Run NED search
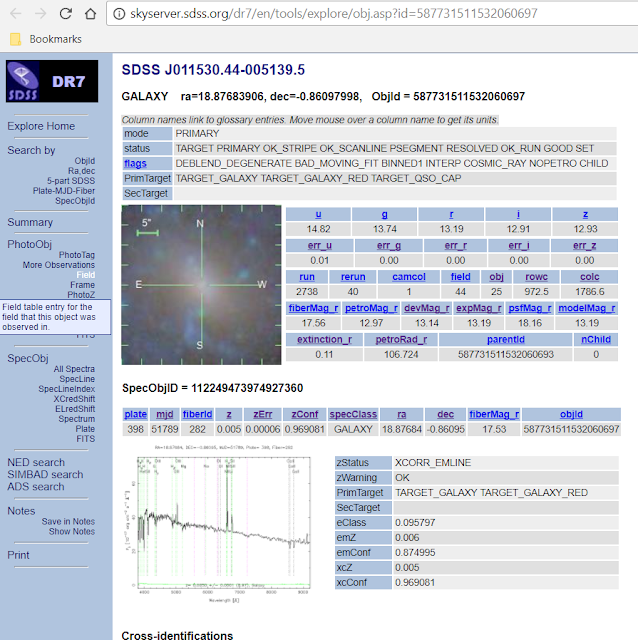The width and height of the screenshot is (638, 640). [x=36, y=462]
